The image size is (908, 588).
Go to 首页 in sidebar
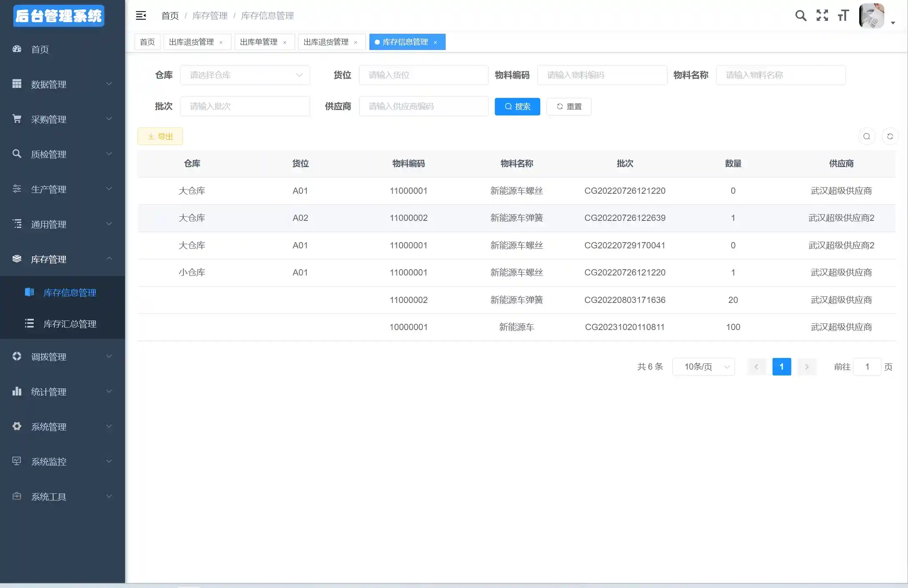click(x=40, y=49)
